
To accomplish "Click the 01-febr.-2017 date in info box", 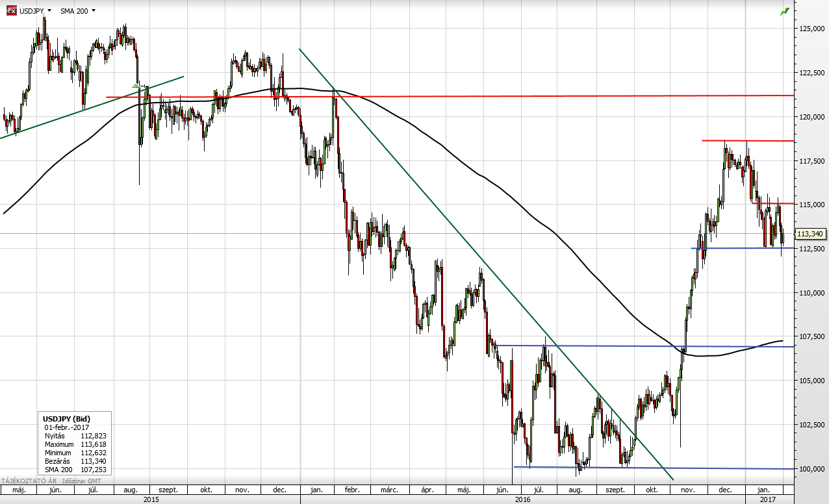I will [66, 427].
